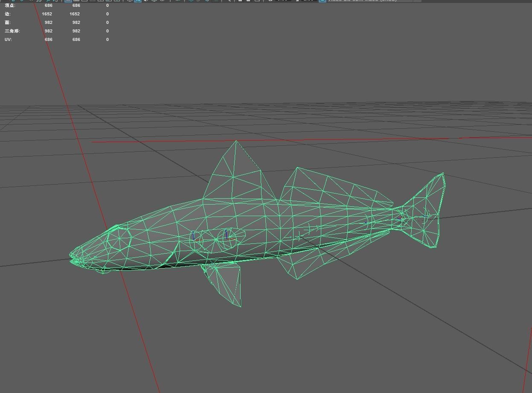
Task: Click the UV label in the poly count HUD
Action: [x=8, y=40]
